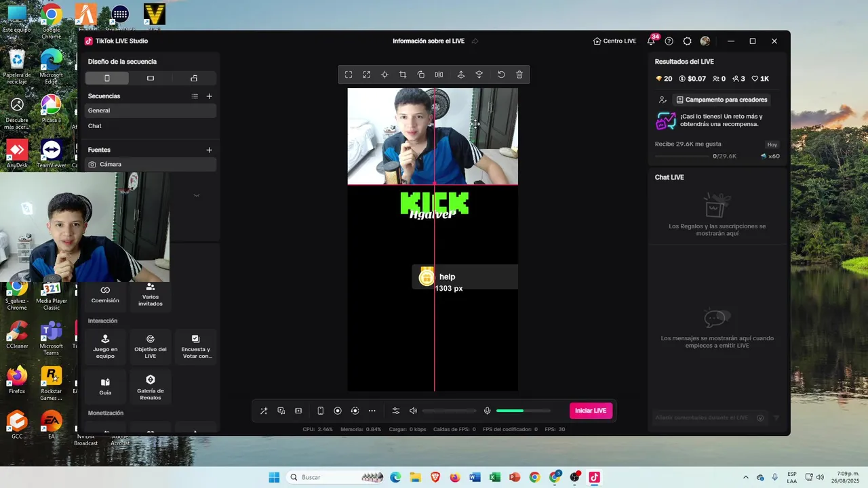Select the dual-screen layout tab
Image resolution: width=868 pixels, height=488 pixels.
[x=194, y=78]
